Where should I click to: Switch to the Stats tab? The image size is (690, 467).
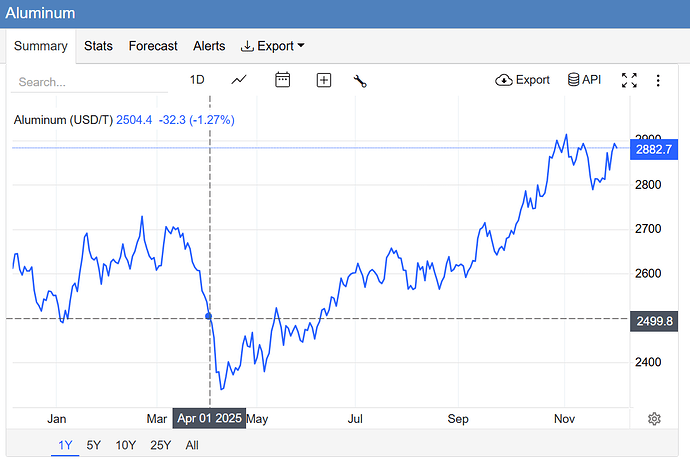coord(98,46)
